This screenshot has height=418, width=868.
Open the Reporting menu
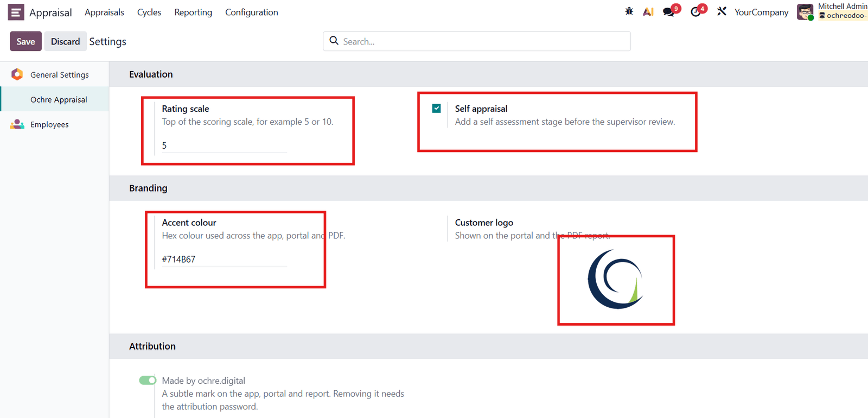(193, 12)
